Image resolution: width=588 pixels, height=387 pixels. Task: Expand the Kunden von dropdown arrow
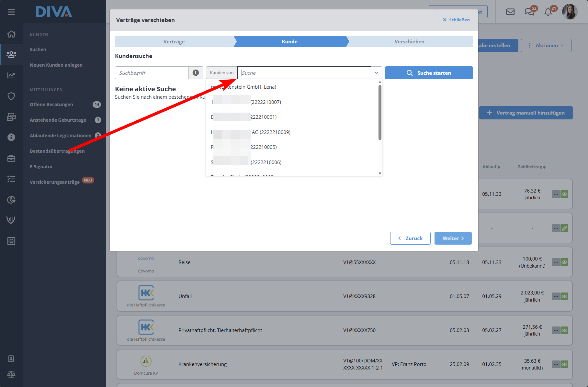coord(376,73)
